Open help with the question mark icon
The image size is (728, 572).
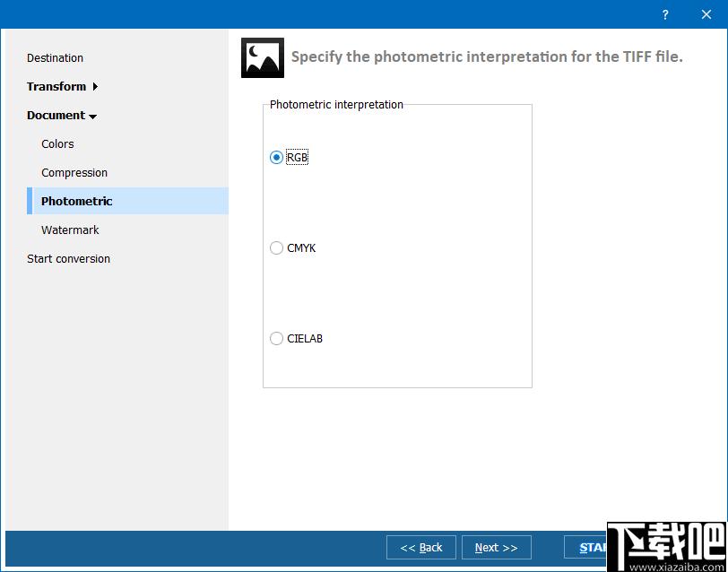(665, 15)
